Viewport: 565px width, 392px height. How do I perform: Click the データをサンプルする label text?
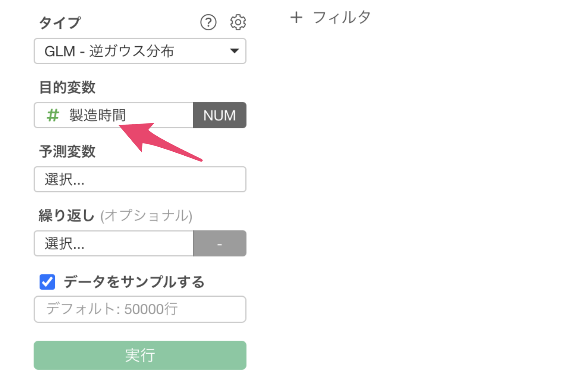134,282
